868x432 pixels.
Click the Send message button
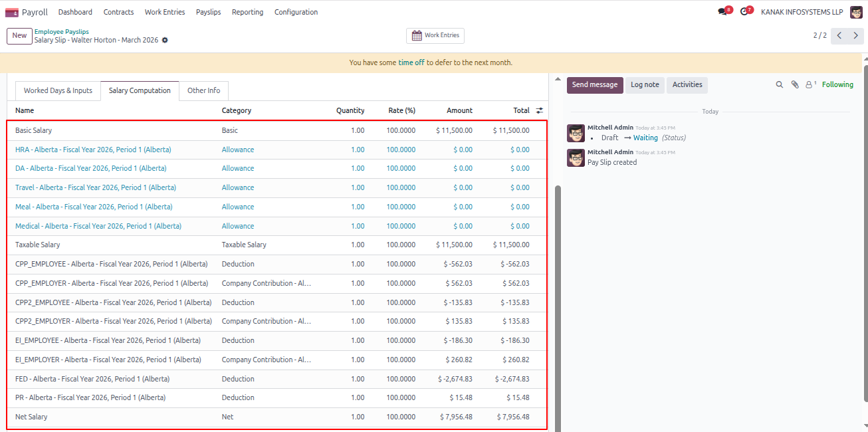595,84
